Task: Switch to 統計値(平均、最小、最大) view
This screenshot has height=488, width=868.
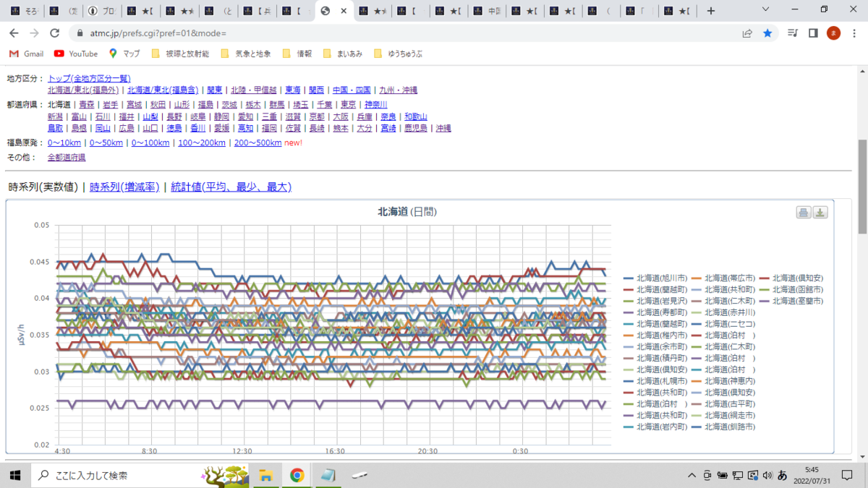Action: pos(231,187)
